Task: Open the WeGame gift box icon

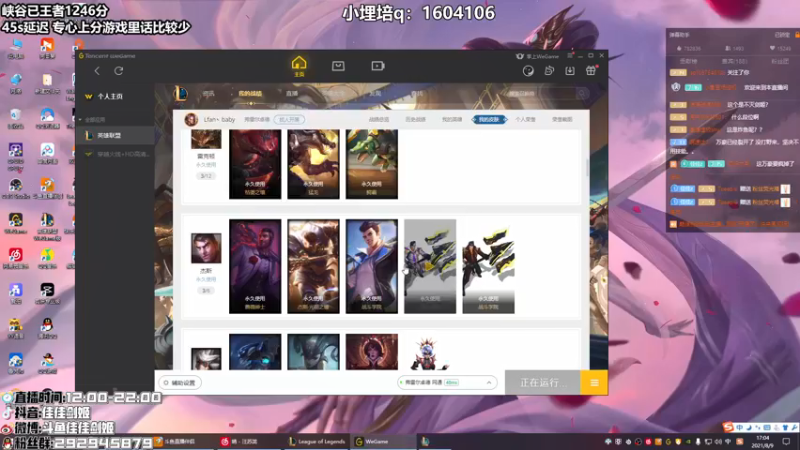Action: coord(591,71)
